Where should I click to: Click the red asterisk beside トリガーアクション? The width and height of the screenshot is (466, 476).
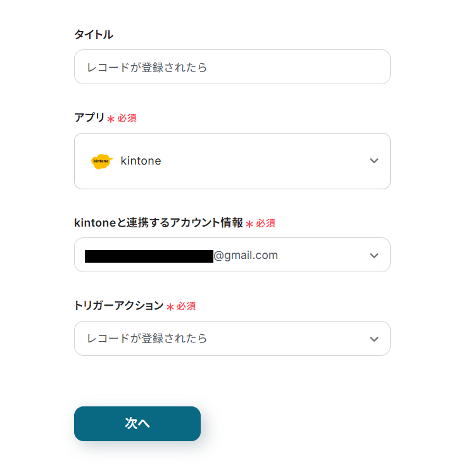(x=170, y=307)
